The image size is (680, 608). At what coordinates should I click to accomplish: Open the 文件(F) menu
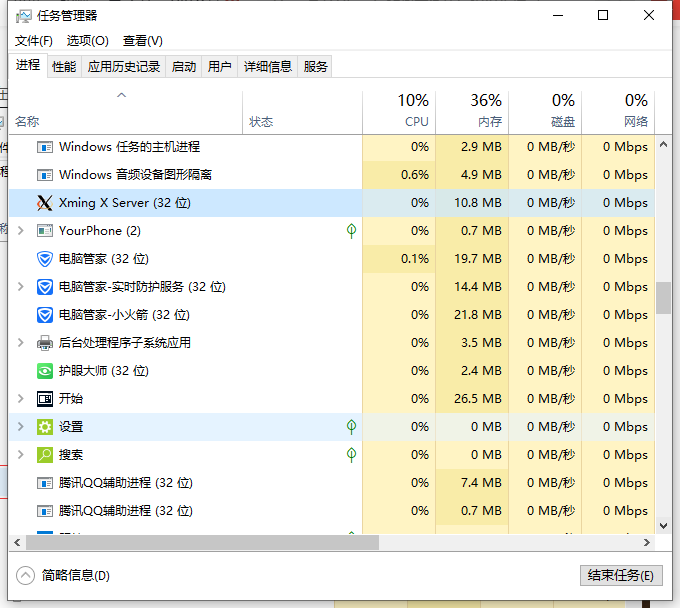click(x=34, y=41)
